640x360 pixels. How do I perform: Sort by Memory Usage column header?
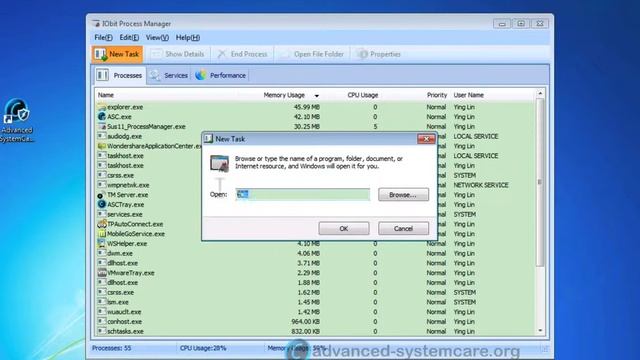click(284, 95)
